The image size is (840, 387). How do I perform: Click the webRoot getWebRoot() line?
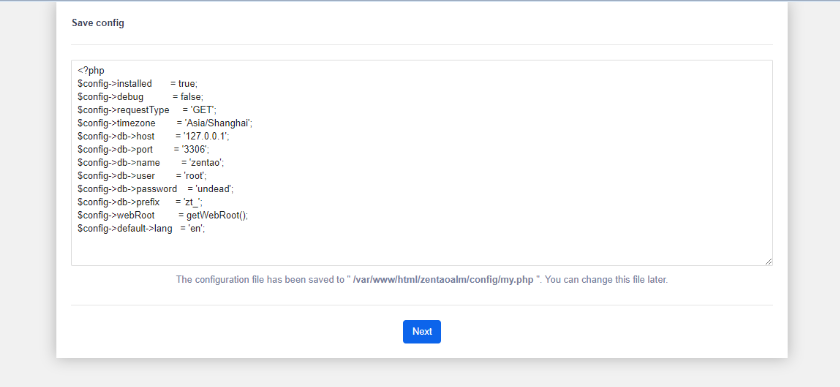tap(163, 215)
